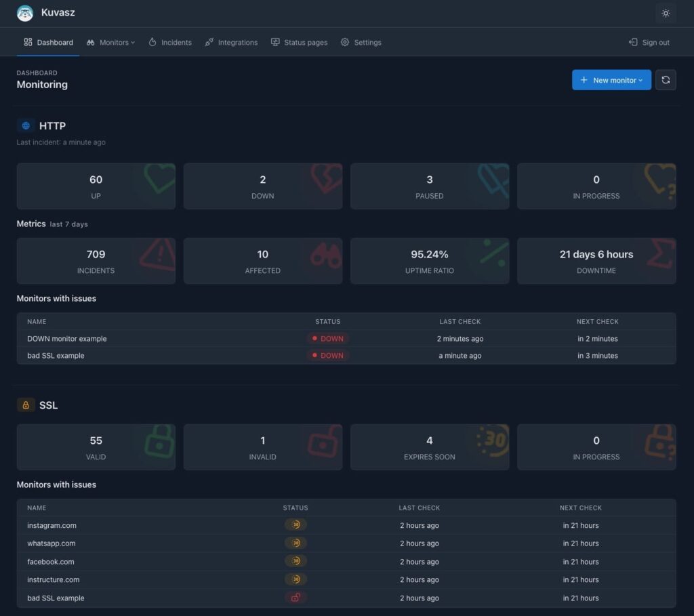This screenshot has width=694, height=616.
Task: Select the refresh icon beside New monitor
Action: 666,79
